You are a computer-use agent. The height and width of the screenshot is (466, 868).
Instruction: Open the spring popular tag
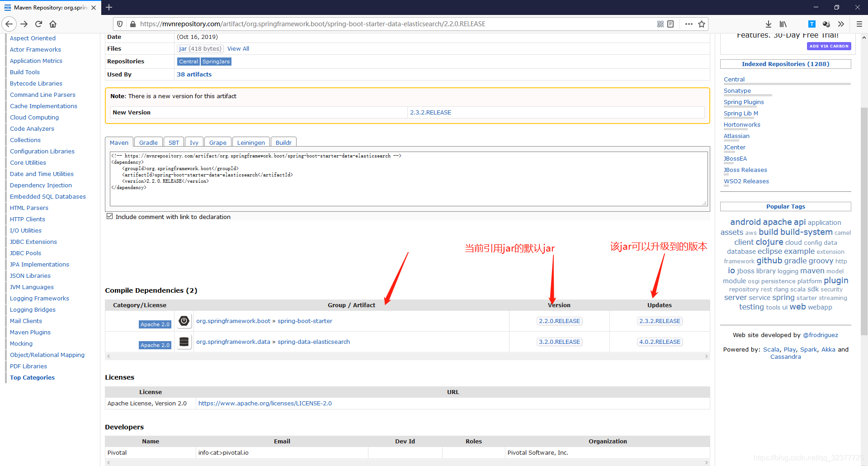click(783, 298)
